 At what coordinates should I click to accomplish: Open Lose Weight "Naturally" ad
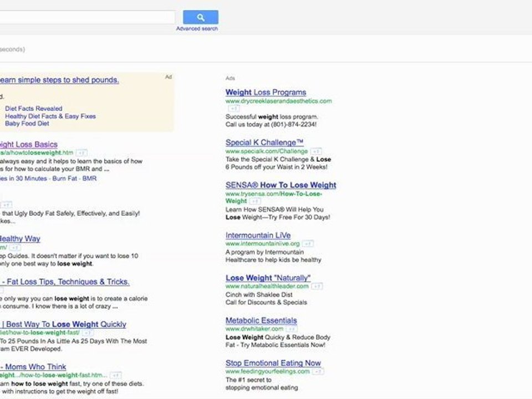268,278
